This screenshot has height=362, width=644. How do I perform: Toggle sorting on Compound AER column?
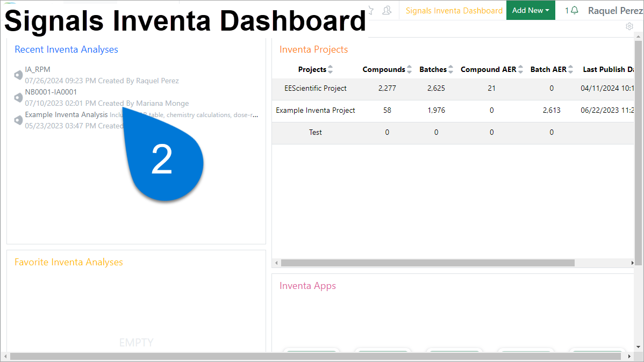click(519, 69)
